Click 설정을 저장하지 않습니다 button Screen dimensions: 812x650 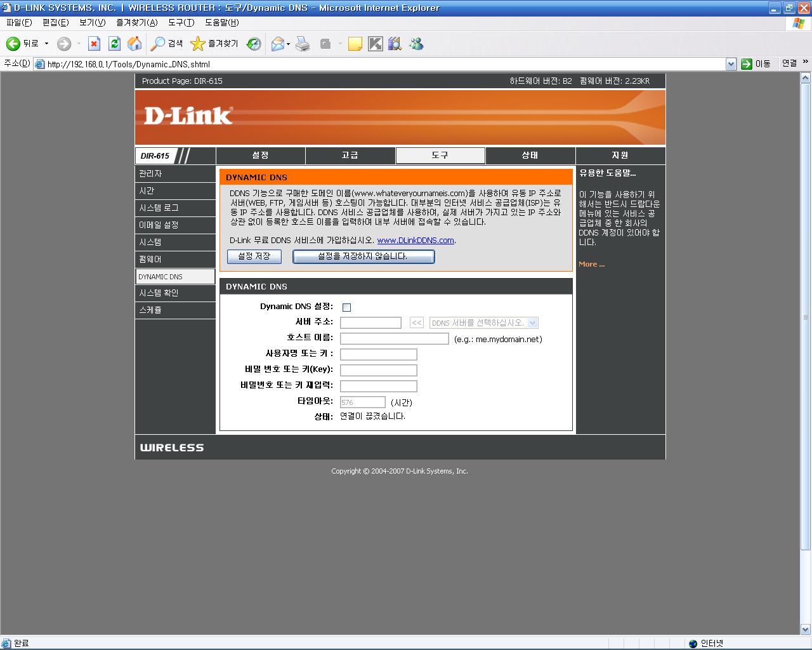coord(363,256)
